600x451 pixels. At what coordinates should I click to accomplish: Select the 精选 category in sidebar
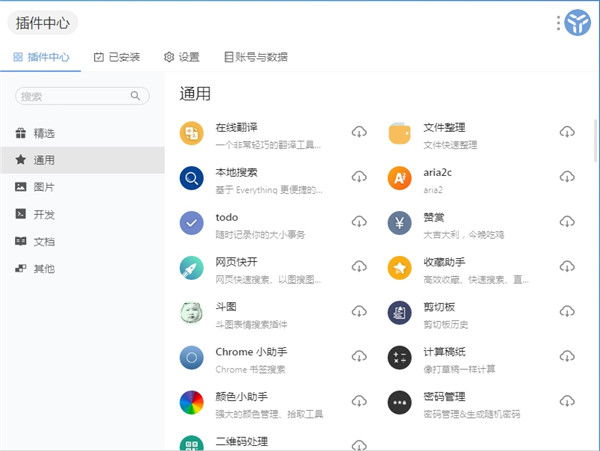[44, 133]
